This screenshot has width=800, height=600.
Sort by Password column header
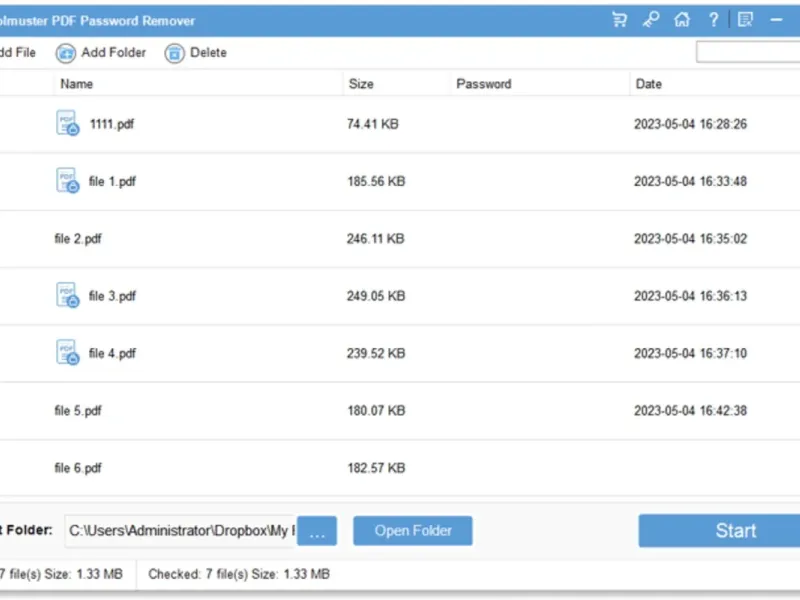point(484,84)
